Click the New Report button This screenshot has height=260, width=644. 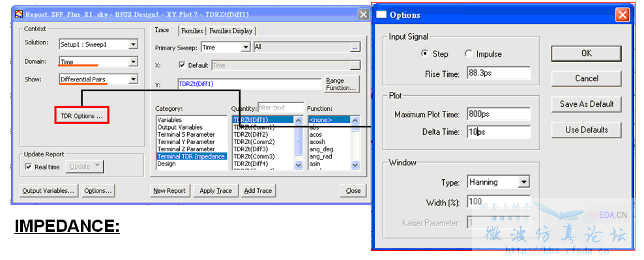[x=169, y=190]
